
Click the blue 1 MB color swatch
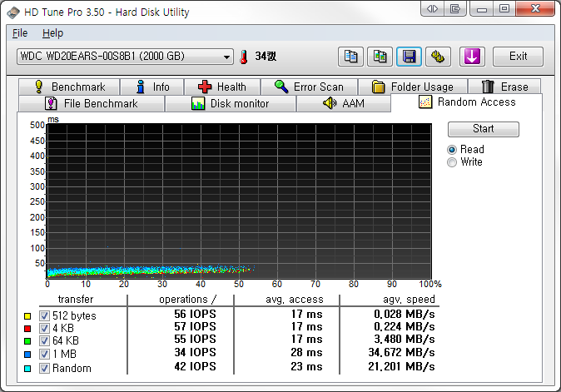tap(27, 355)
